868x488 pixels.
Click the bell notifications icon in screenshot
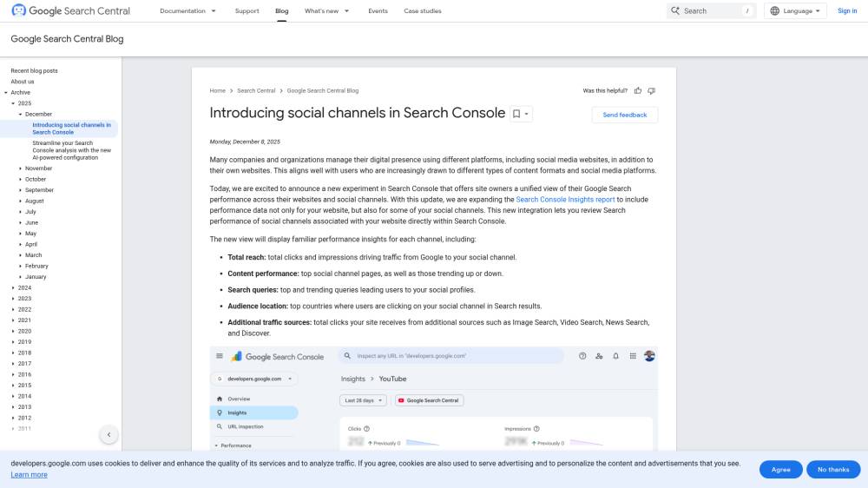pyautogui.click(x=615, y=356)
